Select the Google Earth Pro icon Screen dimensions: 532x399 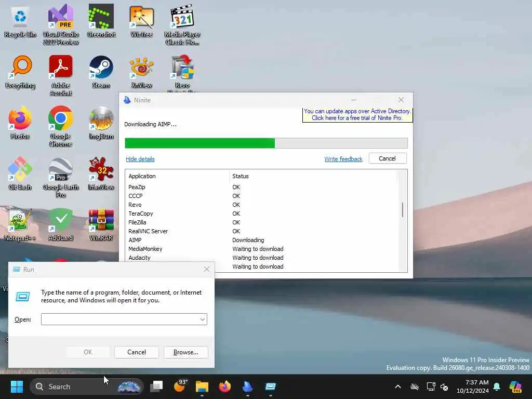[60, 177]
